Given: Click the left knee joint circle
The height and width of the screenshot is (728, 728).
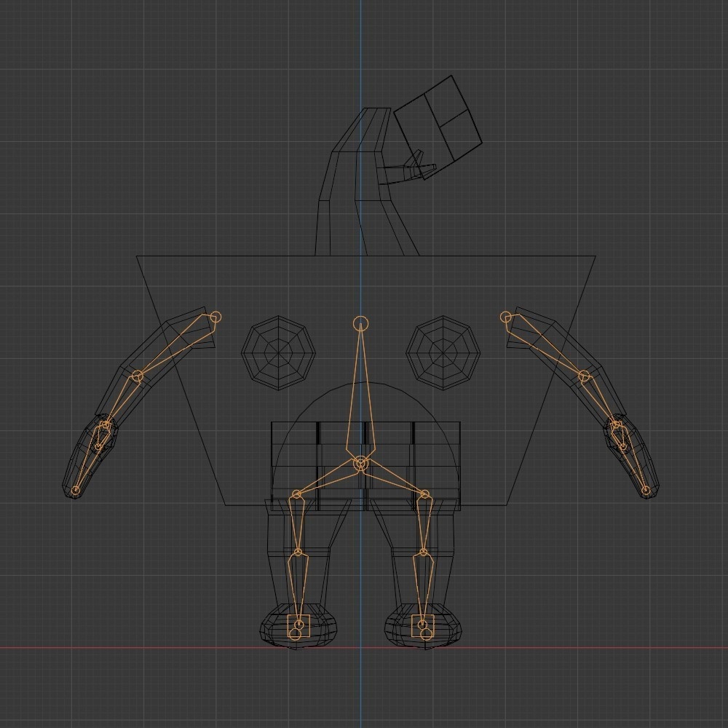Looking at the screenshot, I should click(x=298, y=553).
